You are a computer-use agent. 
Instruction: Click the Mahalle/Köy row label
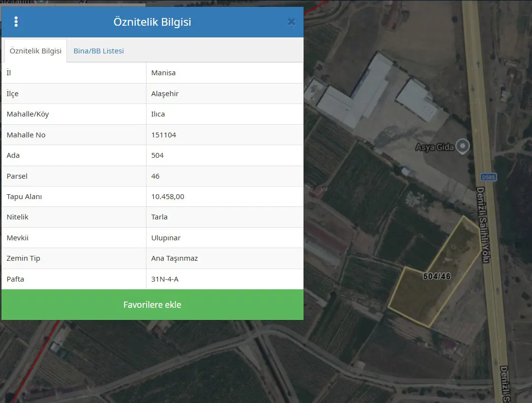pos(28,114)
